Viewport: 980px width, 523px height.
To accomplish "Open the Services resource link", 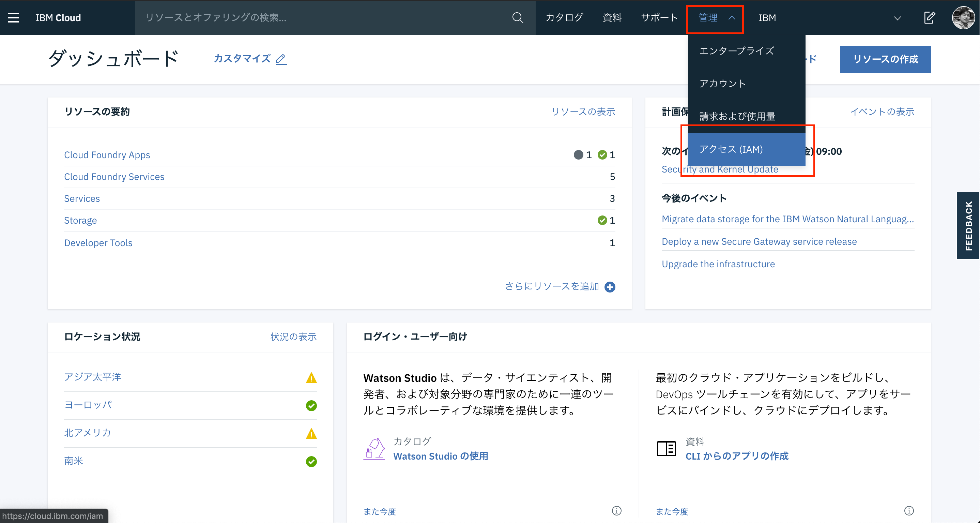I will tap(82, 198).
